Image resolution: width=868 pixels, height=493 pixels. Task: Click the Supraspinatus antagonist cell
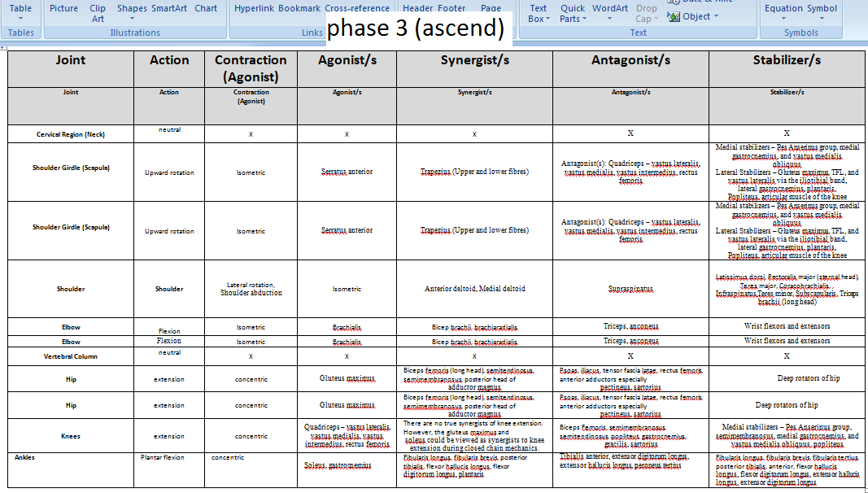(630, 289)
